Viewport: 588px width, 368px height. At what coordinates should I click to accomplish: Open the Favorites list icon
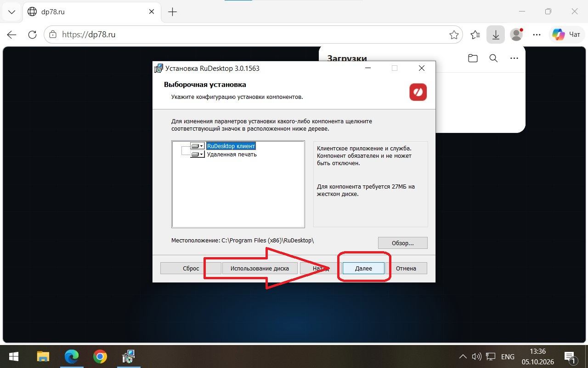[x=475, y=34]
